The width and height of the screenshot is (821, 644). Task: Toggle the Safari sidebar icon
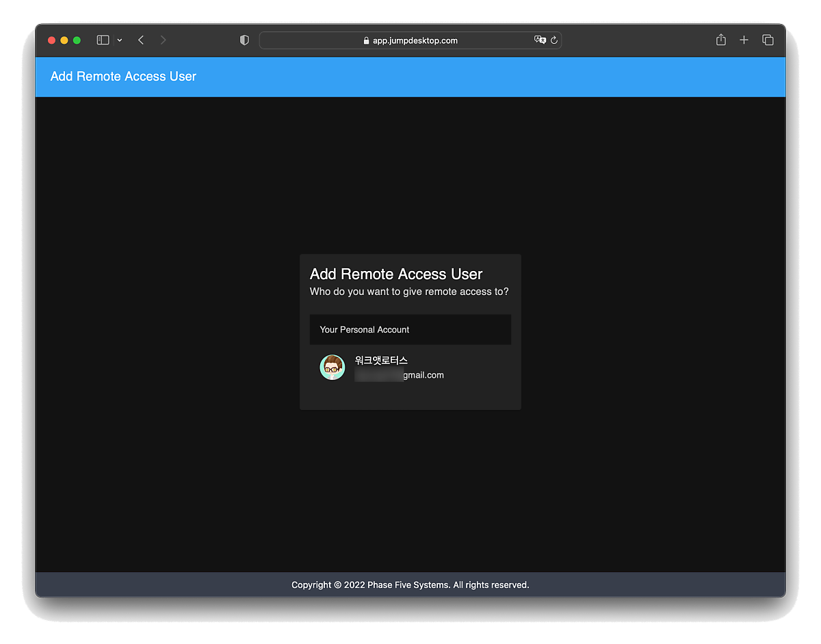coord(103,40)
